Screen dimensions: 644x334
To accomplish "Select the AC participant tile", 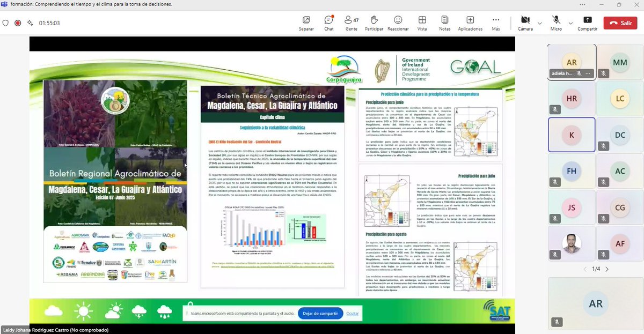I will coord(620,172).
